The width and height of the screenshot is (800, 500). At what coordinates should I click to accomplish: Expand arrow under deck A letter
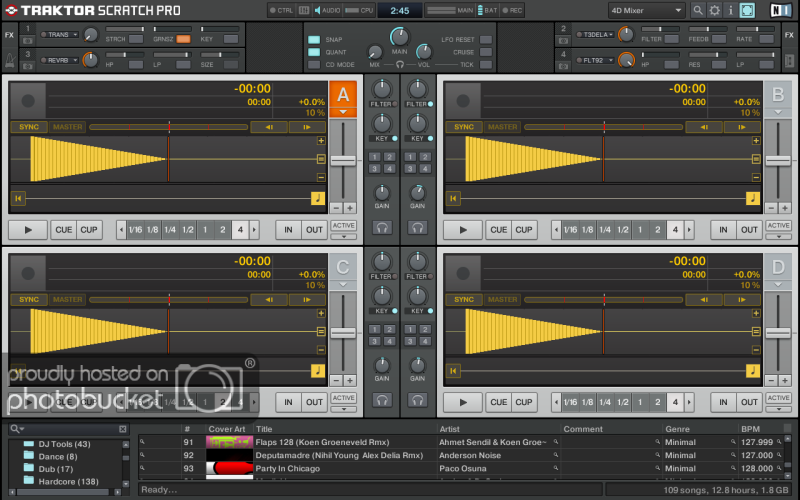(x=343, y=112)
